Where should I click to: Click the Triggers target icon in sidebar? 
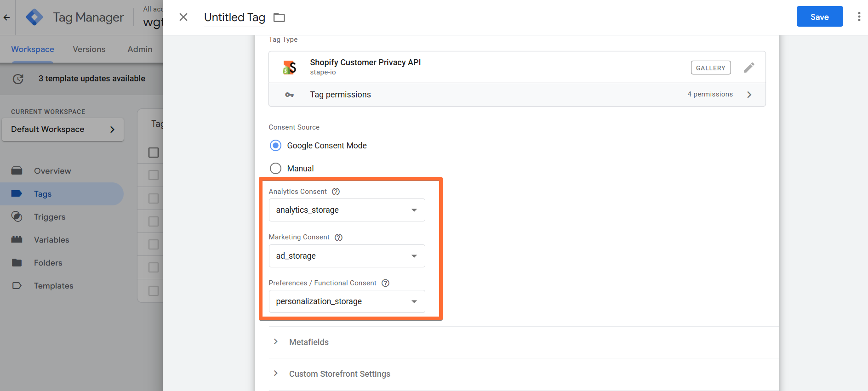pos(17,217)
